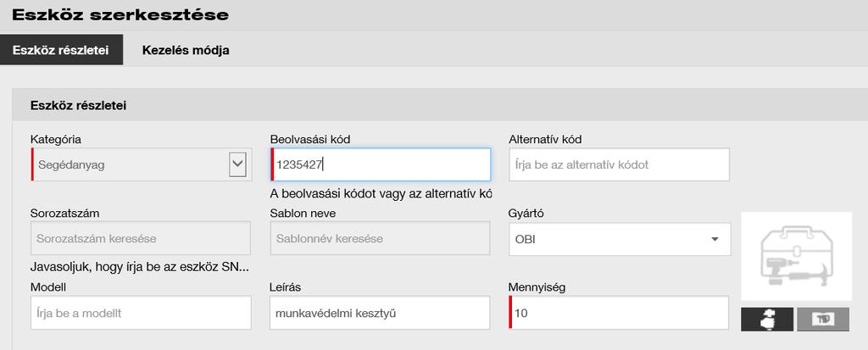Click the Leírás label
Screen dimensions: 868x350
tap(286, 287)
